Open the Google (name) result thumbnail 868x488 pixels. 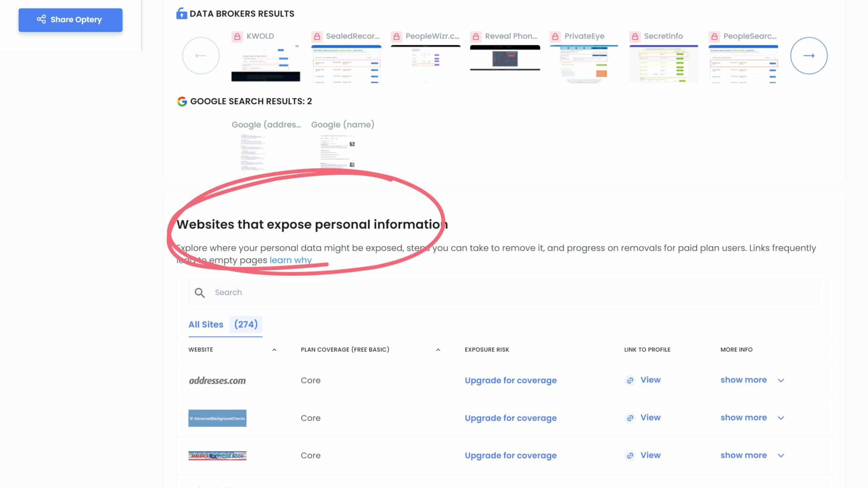point(337,151)
